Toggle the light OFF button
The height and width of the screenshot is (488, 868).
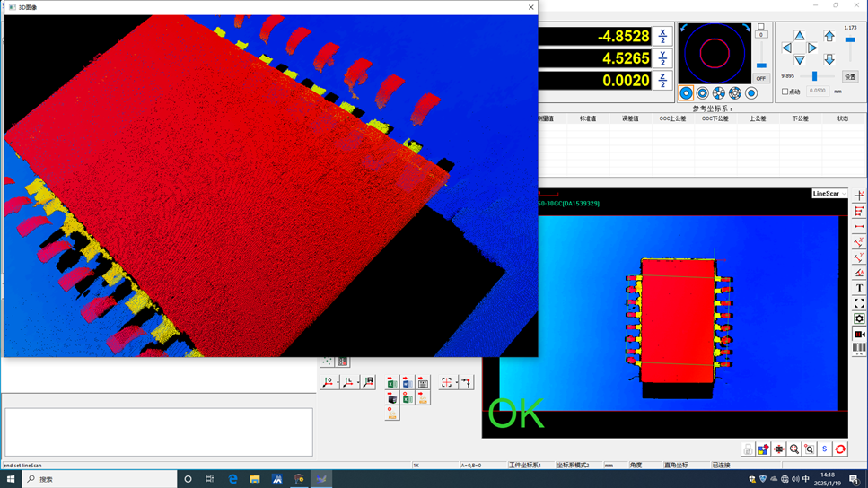(761, 79)
